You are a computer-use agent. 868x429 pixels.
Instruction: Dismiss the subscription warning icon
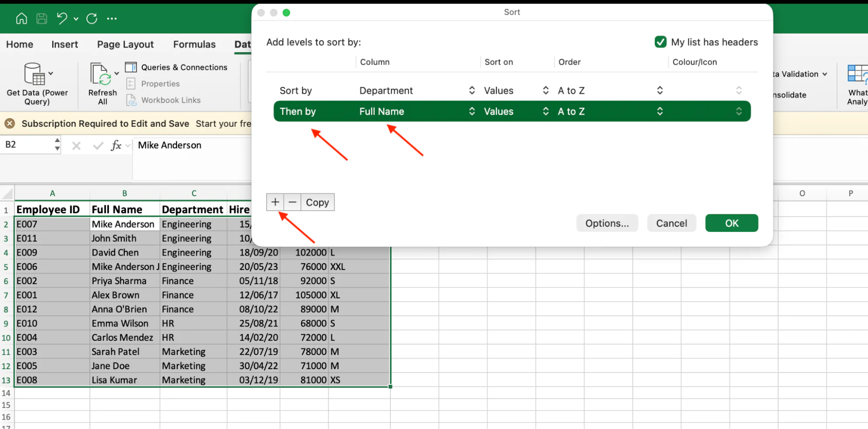click(10, 124)
